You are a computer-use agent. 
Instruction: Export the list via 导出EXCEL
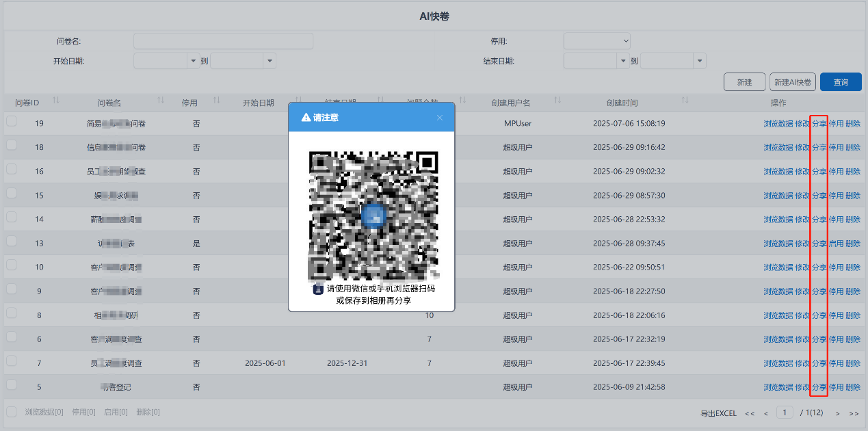pos(718,413)
